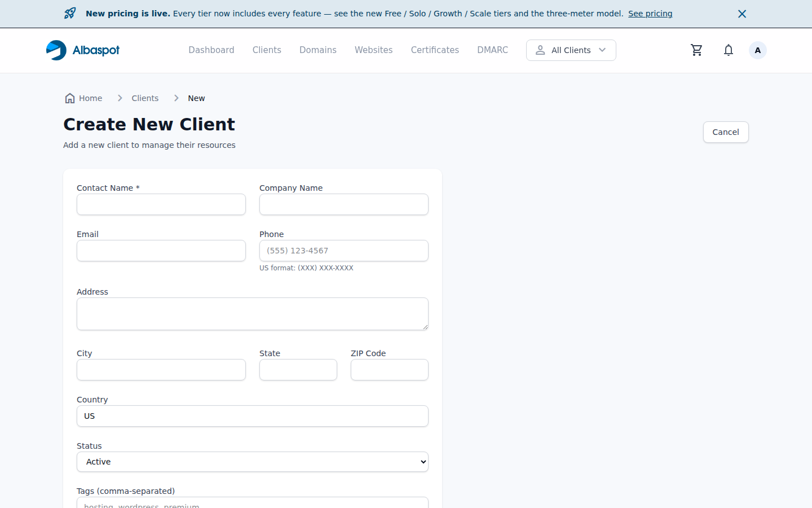Focus the City input field
This screenshot has width=812, height=508.
click(161, 370)
